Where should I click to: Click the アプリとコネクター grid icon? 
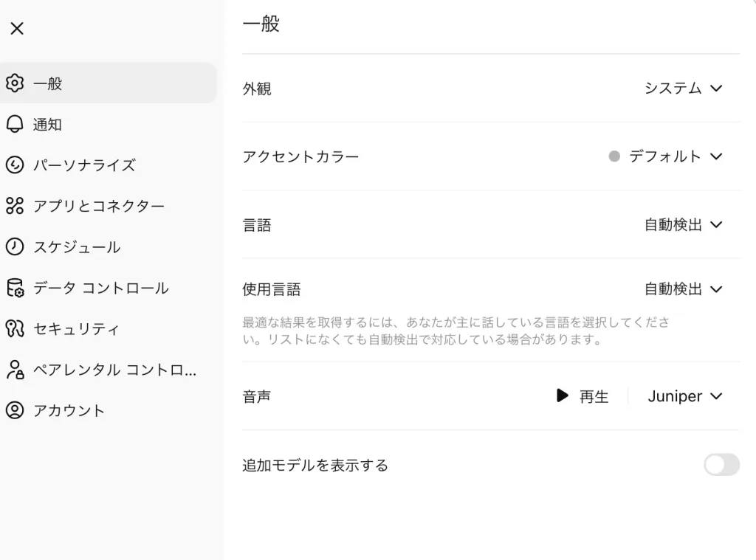point(15,206)
